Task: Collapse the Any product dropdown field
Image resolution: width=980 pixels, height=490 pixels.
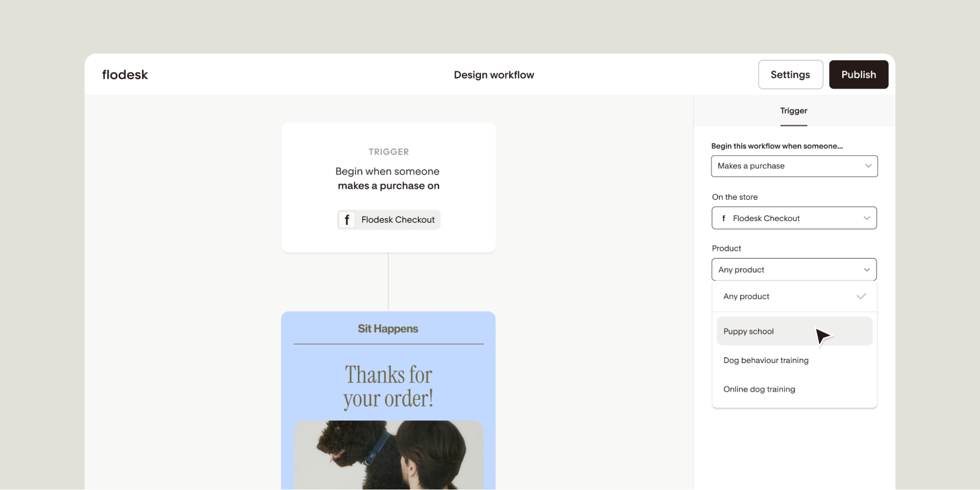Action: pyautogui.click(x=794, y=269)
